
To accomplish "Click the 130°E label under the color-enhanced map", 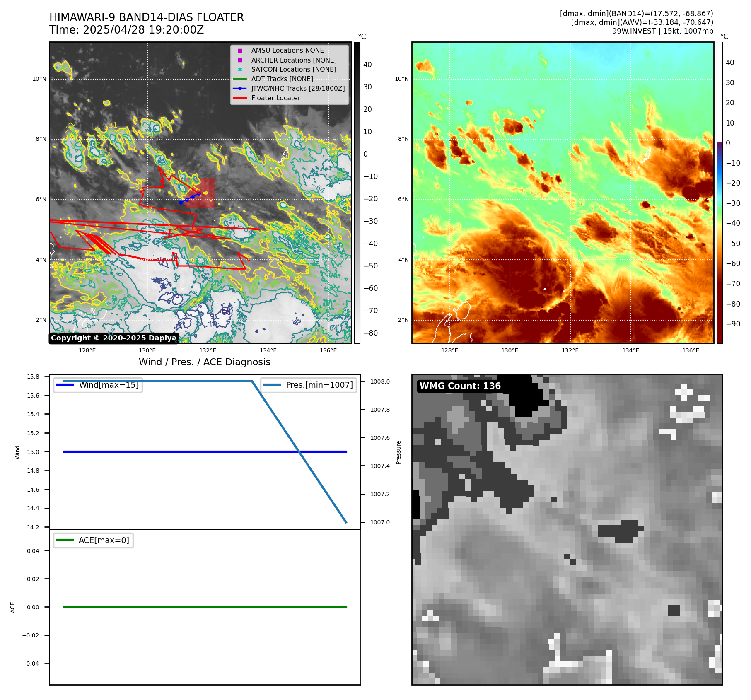I will point(510,350).
